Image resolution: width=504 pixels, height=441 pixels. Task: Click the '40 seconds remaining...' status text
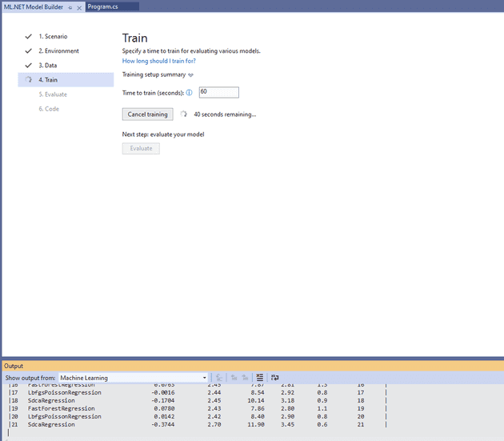point(225,114)
